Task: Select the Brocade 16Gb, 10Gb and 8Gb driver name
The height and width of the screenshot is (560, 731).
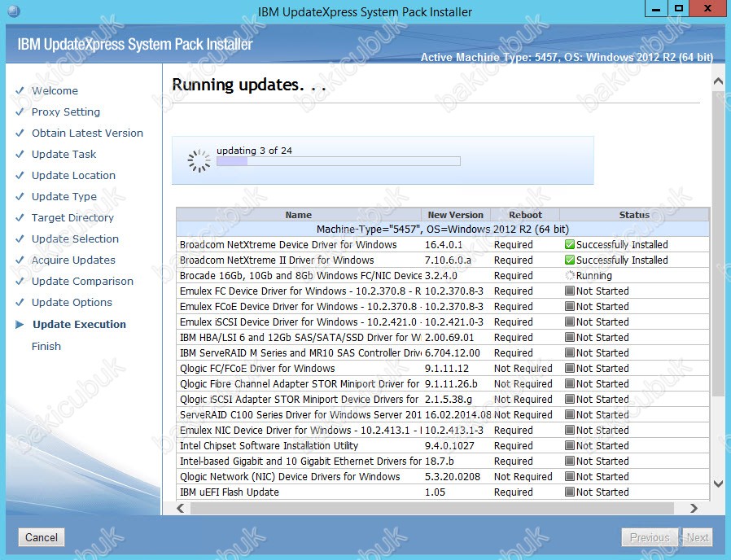Action: click(300, 275)
